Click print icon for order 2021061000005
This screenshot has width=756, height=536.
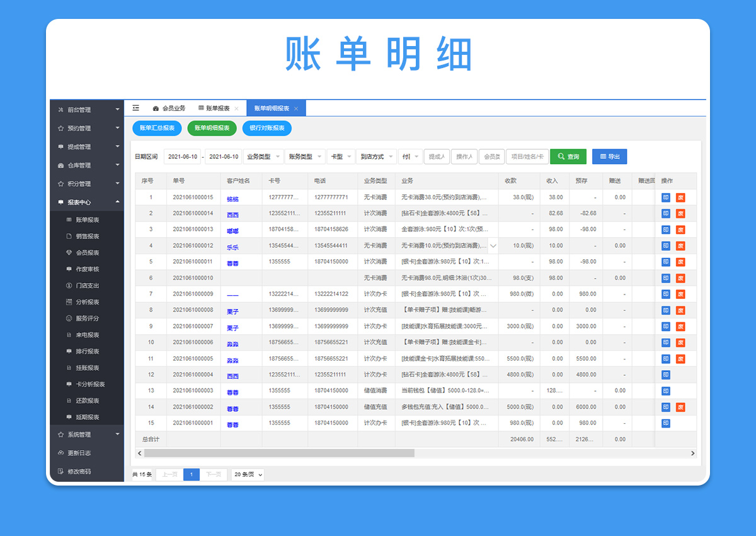[x=666, y=359]
